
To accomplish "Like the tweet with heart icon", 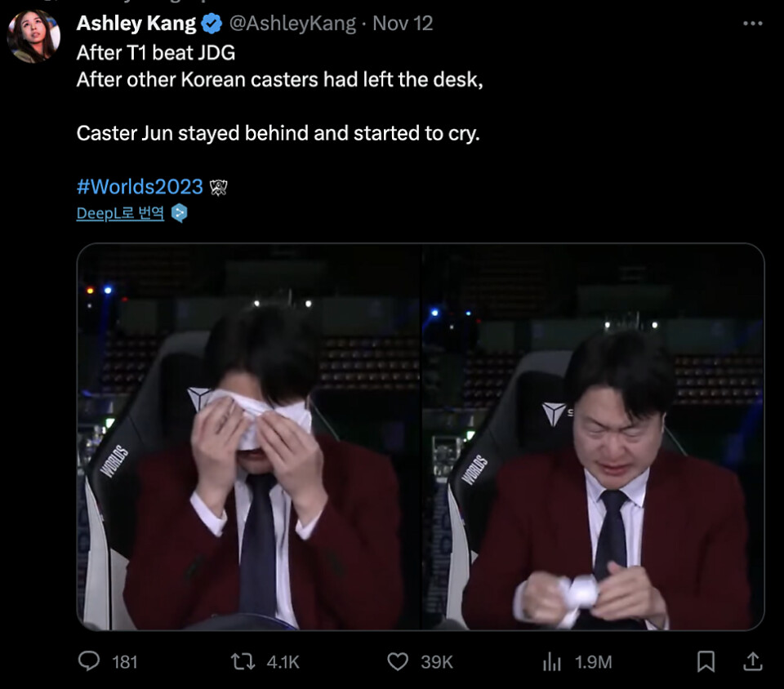I will click(398, 660).
